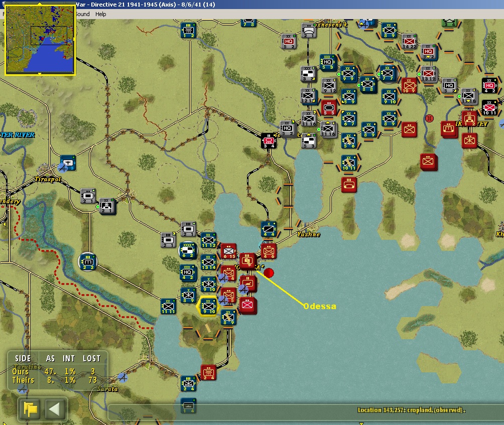Click the red armored unit 5 5
The image size is (504, 425).
329,107
